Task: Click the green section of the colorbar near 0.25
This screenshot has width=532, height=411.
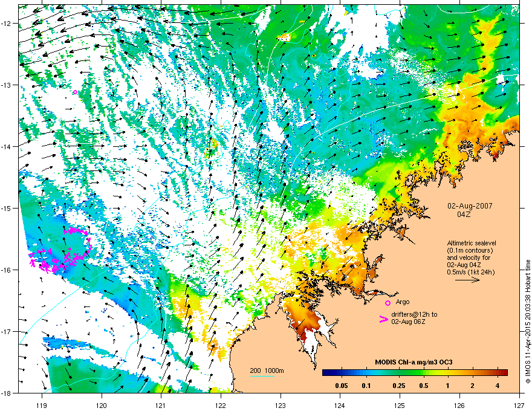Action: coord(399,372)
